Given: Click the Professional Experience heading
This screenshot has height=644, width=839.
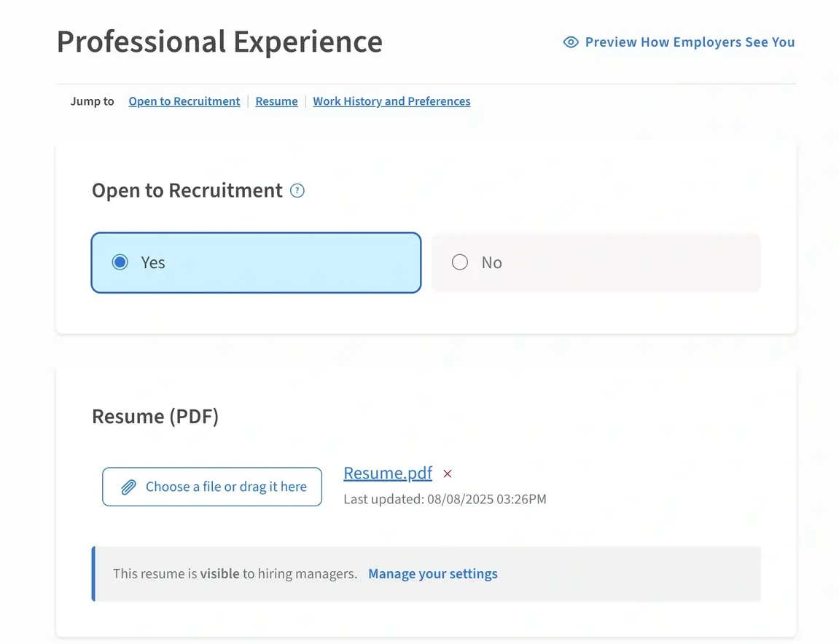Looking at the screenshot, I should (x=219, y=42).
